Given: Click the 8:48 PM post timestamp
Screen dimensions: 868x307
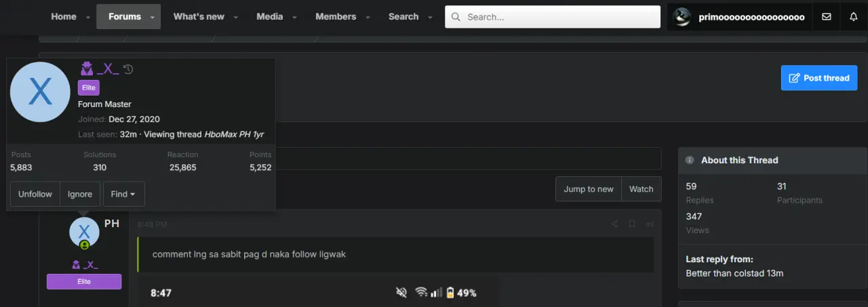Looking at the screenshot, I should [152, 224].
